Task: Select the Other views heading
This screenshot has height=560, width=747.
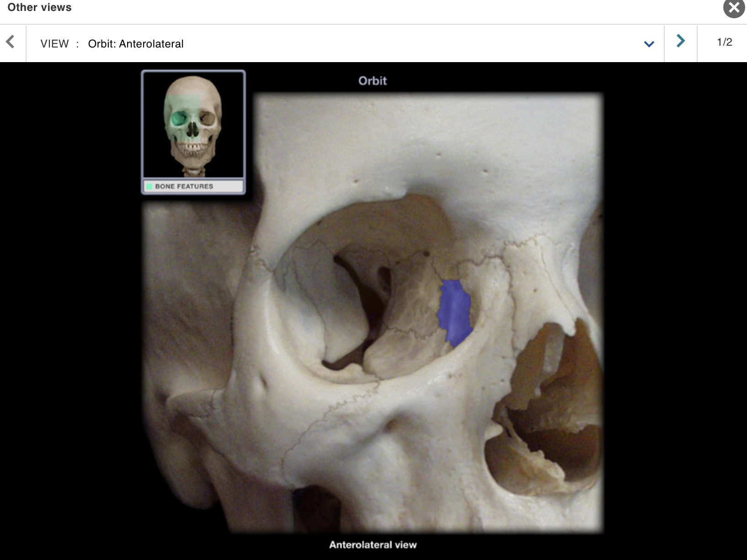Action: pos(39,7)
